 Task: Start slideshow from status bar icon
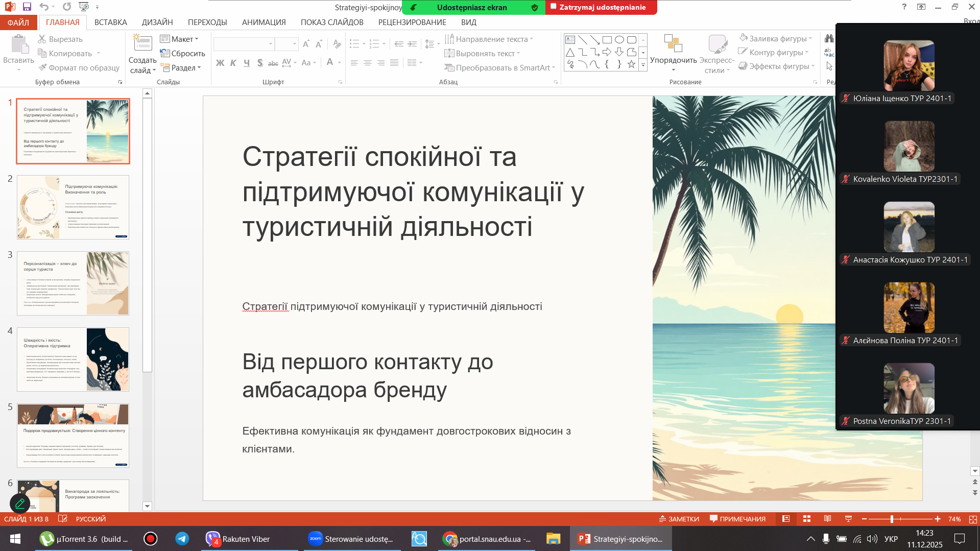point(848,519)
